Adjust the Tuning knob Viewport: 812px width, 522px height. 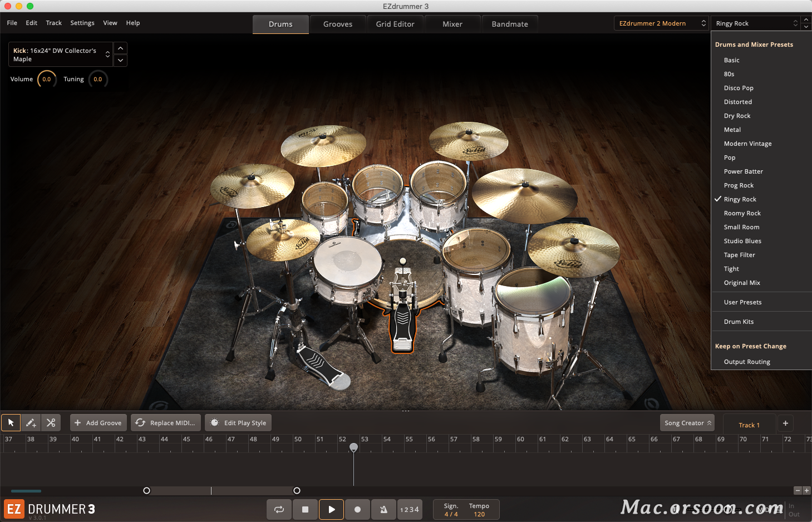coord(98,79)
